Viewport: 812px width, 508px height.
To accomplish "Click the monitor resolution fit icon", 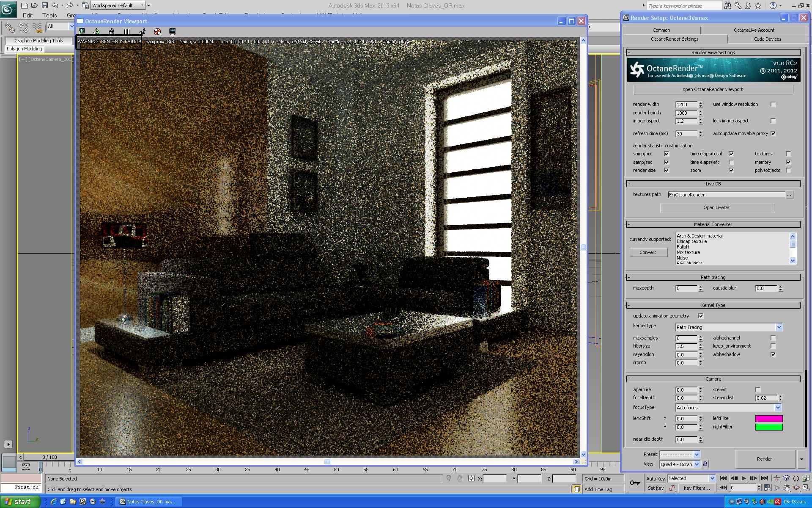I will pyautogui.click(x=173, y=31).
